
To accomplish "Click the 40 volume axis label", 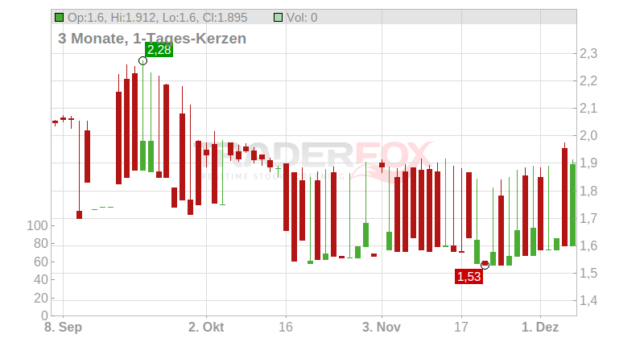I will (41, 280).
